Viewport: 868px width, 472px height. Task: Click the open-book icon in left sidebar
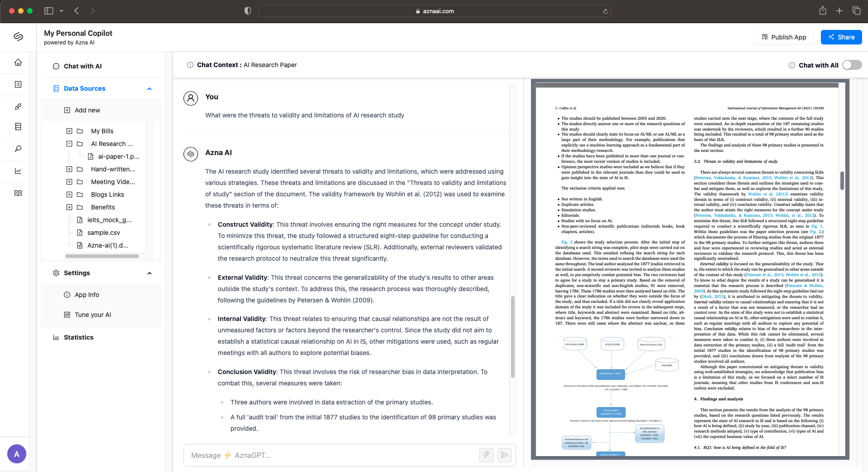(x=18, y=193)
